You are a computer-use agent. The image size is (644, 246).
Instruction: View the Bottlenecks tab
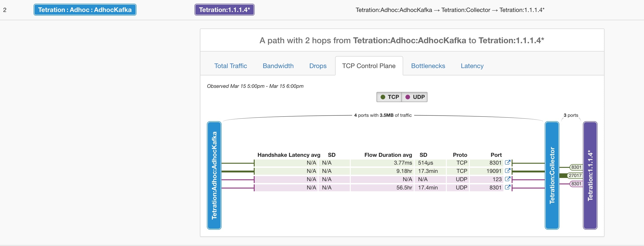428,66
